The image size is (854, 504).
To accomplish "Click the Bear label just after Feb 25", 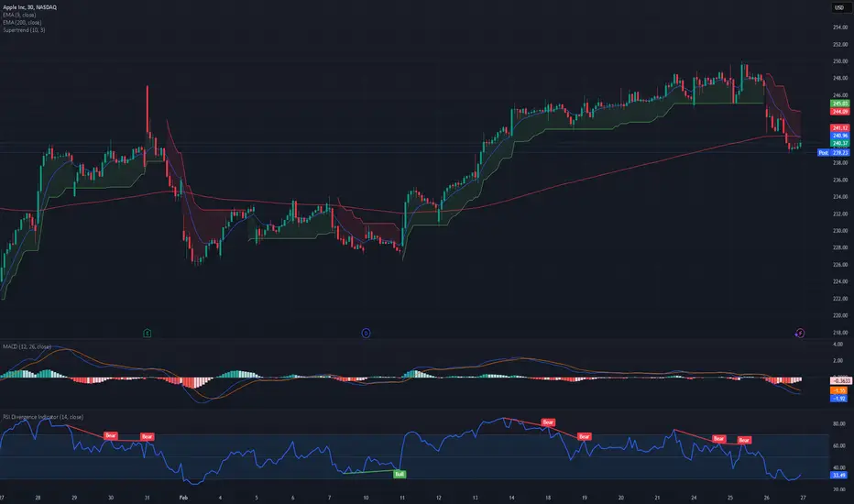I will (745, 440).
